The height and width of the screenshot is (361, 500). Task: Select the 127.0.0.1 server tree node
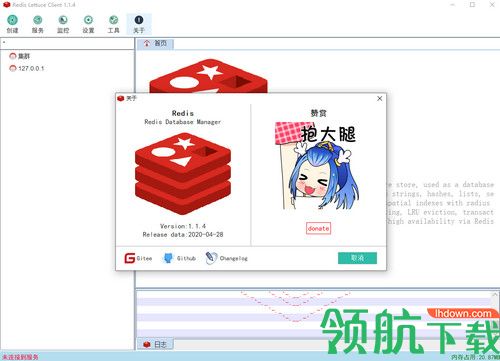pos(27,68)
